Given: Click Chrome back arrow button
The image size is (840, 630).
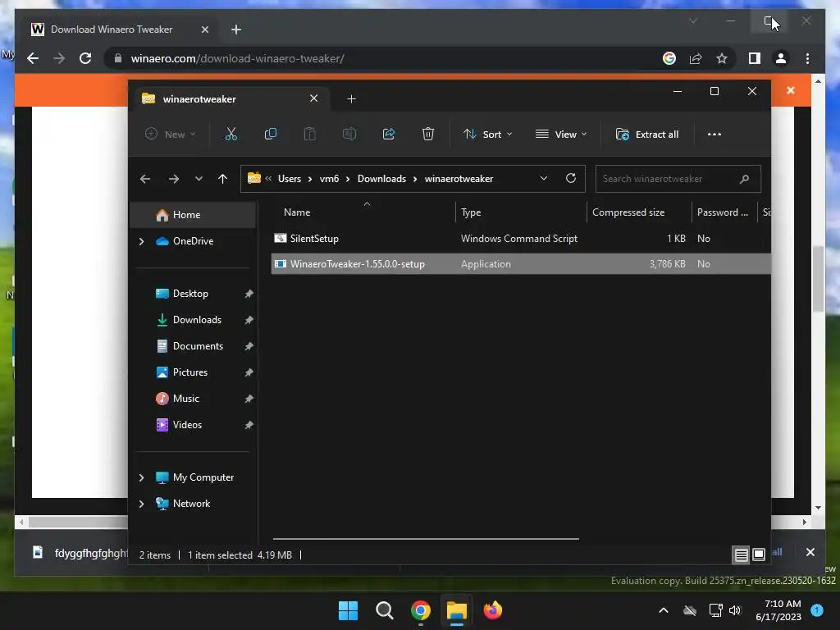Looking at the screenshot, I should coord(33,58).
